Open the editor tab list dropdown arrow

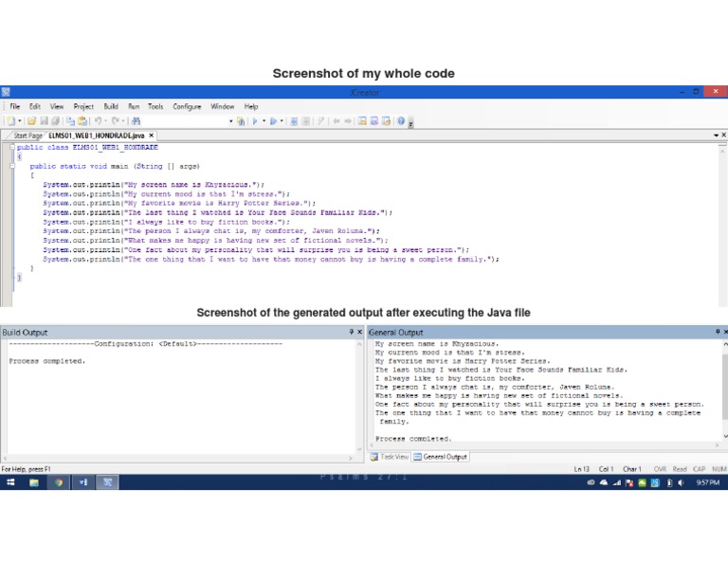click(x=716, y=136)
